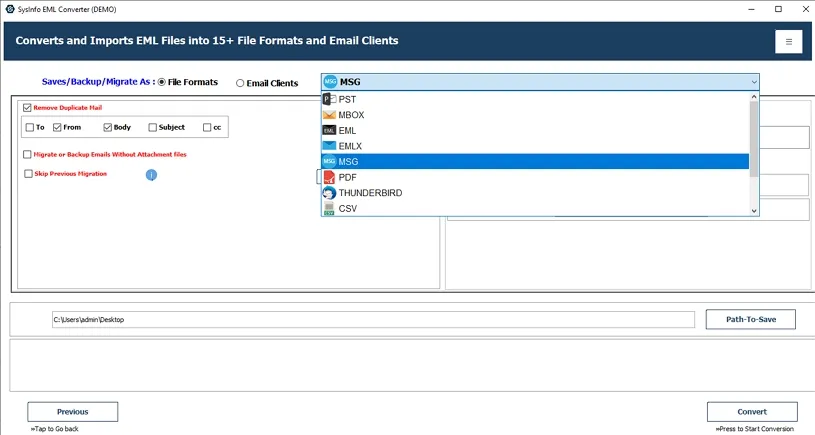The width and height of the screenshot is (815, 435).
Task: Click the Previous button
Action: click(x=73, y=412)
